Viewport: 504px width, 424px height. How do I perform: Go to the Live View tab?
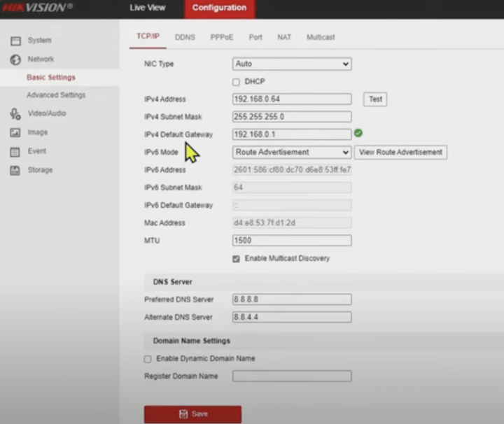[148, 8]
